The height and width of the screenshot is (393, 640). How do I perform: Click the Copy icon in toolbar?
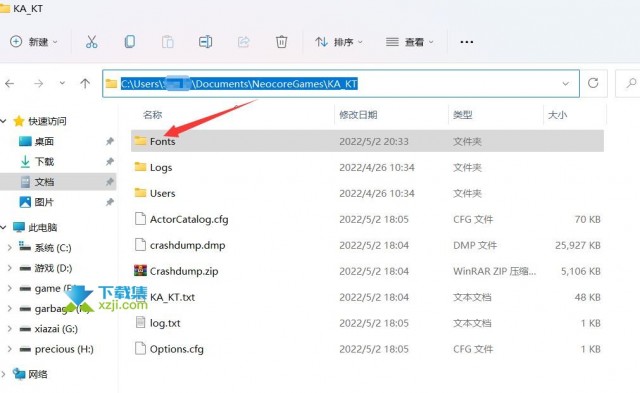coord(129,42)
